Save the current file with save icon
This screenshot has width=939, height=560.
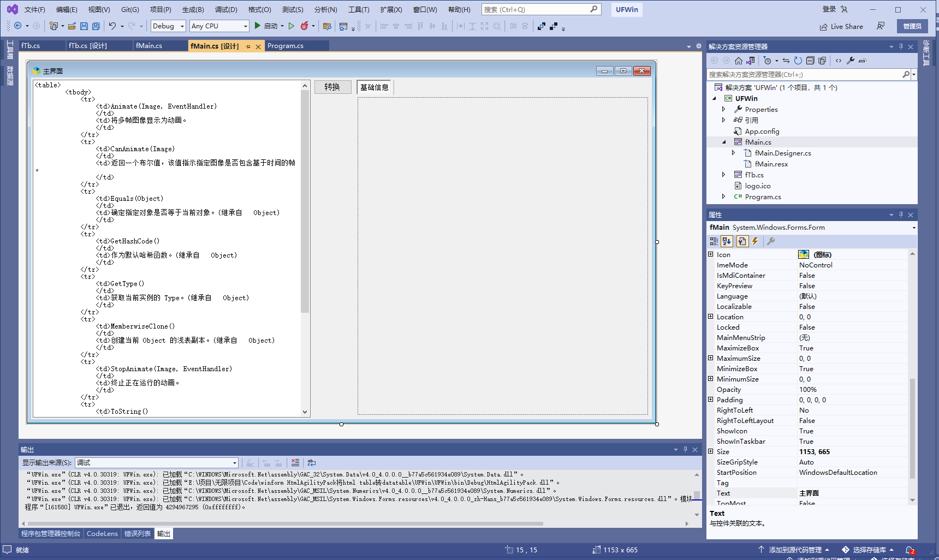point(84,26)
